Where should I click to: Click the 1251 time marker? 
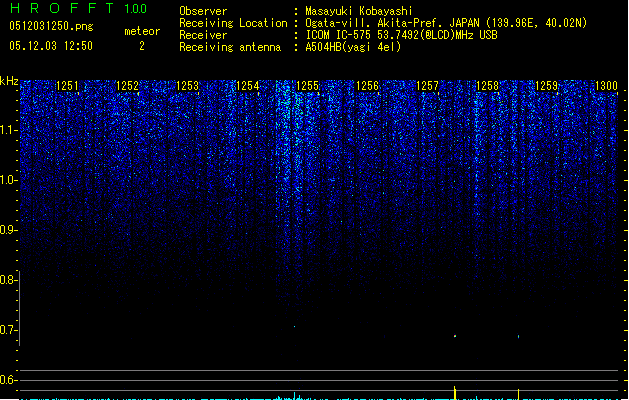coord(67,86)
